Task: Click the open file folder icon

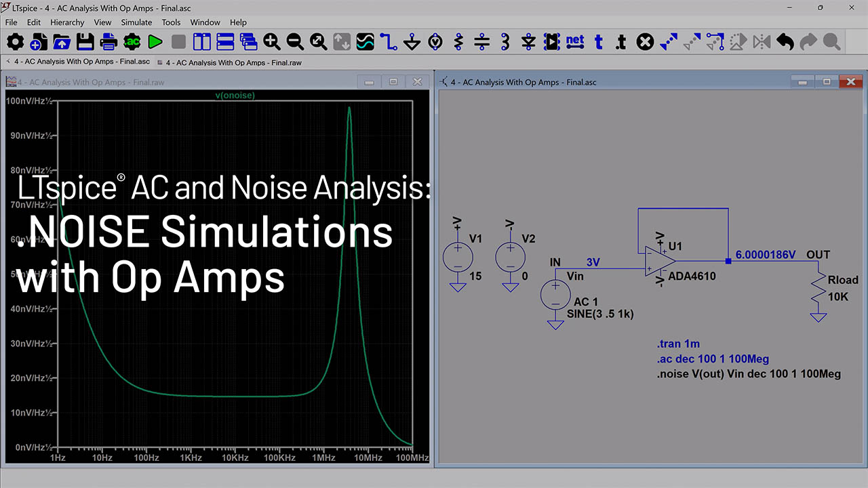Action: pos(62,42)
